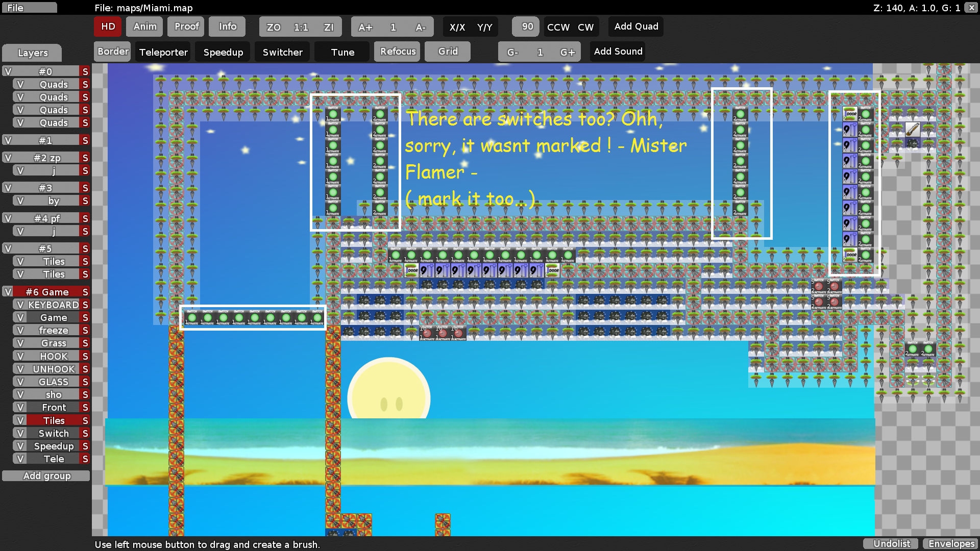Screen dimensions: 980x551
Task: Open the File menu
Action: [29, 8]
